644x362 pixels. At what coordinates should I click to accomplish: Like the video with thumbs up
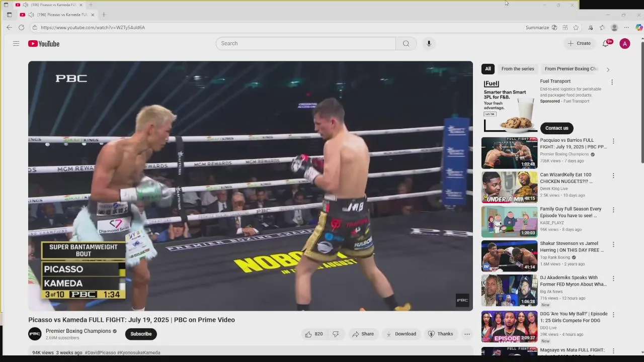(x=313, y=334)
